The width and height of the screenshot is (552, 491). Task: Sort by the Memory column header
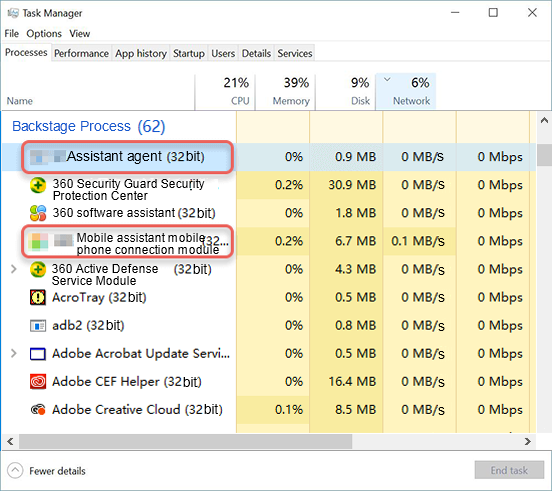(285, 92)
